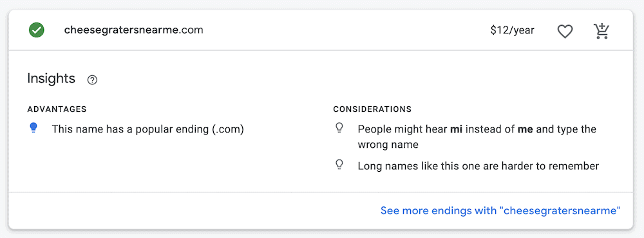The height and width of the screenshot is (238, 644).
Task: Click 'wrong name' text line
Action: tap(388, 145)
